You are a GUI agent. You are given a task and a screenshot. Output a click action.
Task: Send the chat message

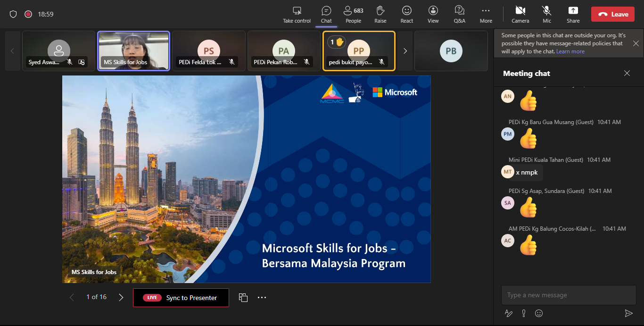[x=628, y=313]
